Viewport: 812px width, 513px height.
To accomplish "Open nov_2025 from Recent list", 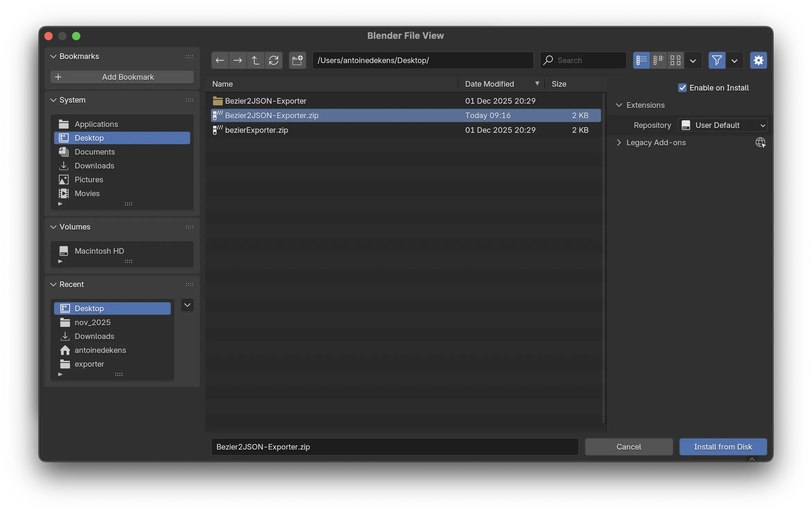I will (92, 322).
